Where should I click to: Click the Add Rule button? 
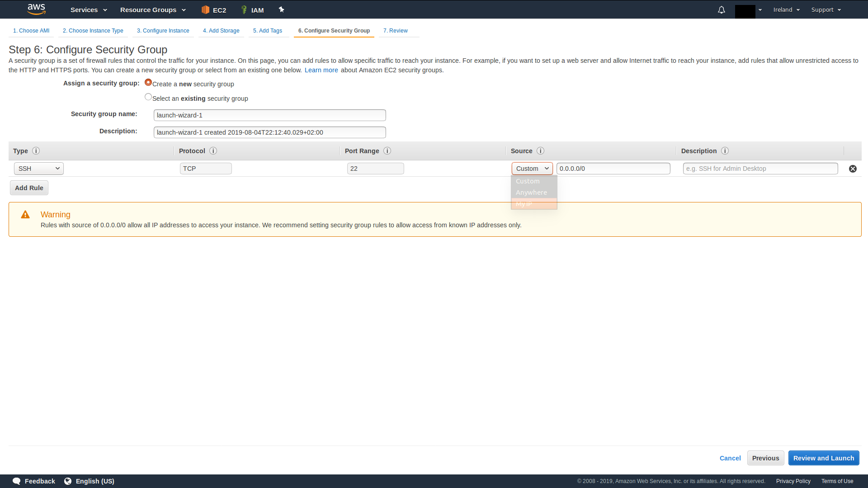point(29,188)
